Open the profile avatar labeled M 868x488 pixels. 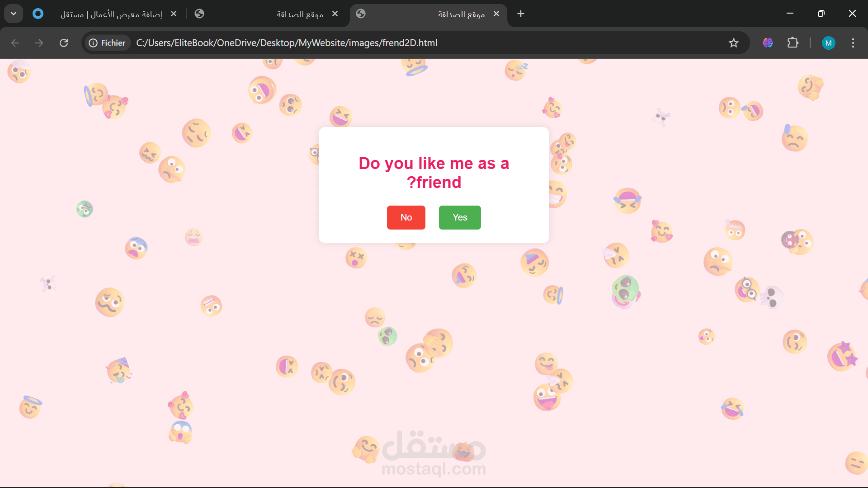pyautogui.click(x=829, y=43)
